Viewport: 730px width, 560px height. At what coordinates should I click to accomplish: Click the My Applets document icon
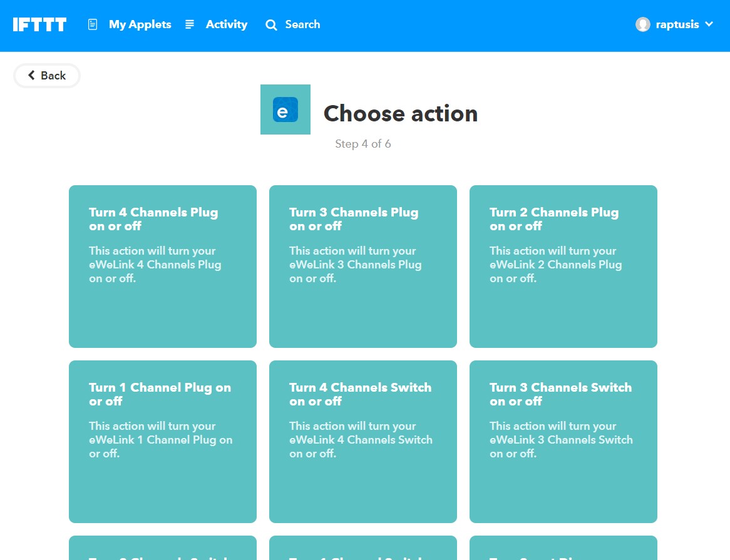tap(93, 24)
